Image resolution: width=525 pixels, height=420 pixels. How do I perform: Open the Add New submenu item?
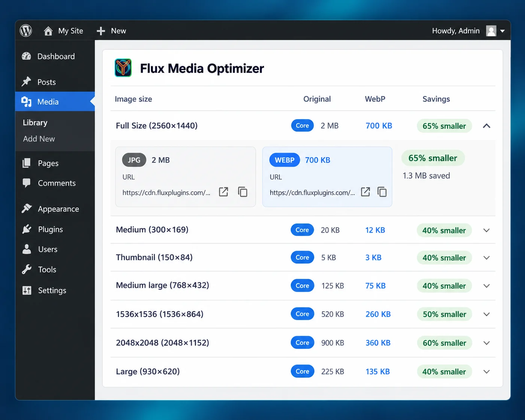coord(39,139)
